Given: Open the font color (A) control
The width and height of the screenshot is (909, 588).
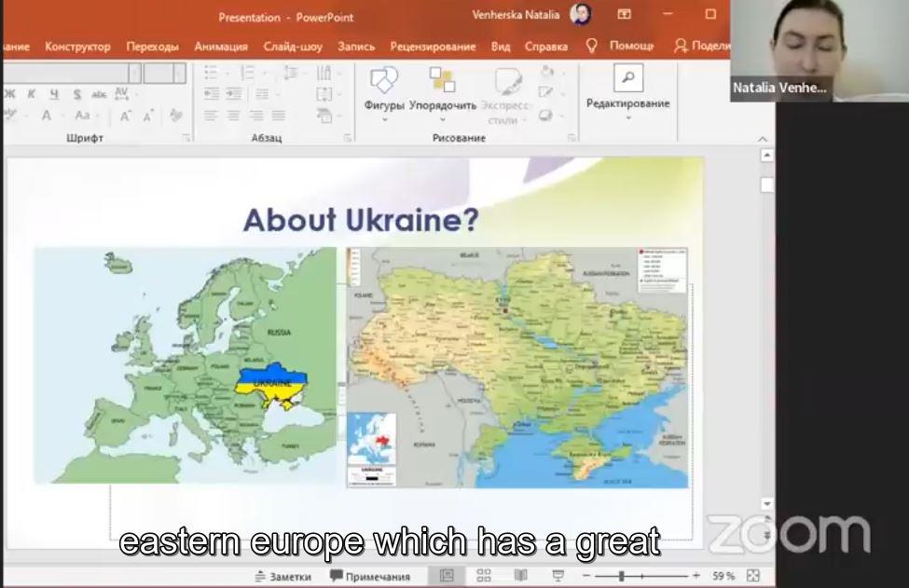Looking at the screenshot, I should [47, 116].
